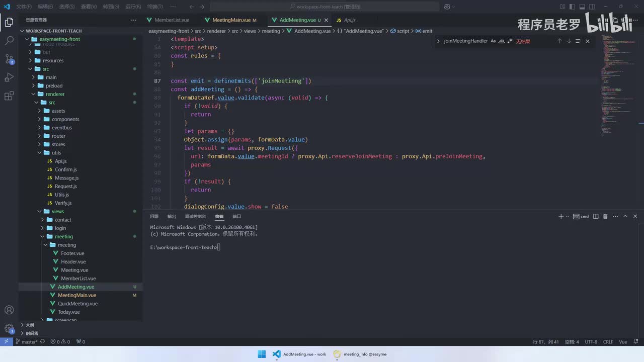
Task: Go back with the title bar arrow
Action: point(192,7)
